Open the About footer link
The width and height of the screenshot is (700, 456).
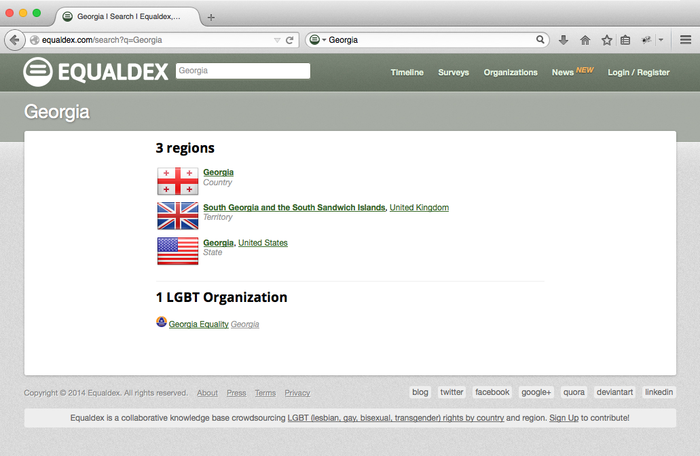[207, 393]
